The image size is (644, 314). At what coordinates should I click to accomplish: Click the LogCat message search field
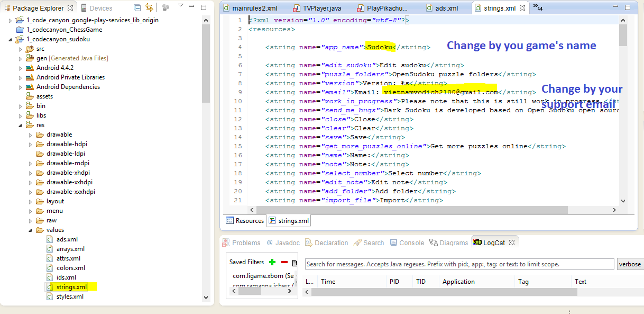[x=459, y=264]
